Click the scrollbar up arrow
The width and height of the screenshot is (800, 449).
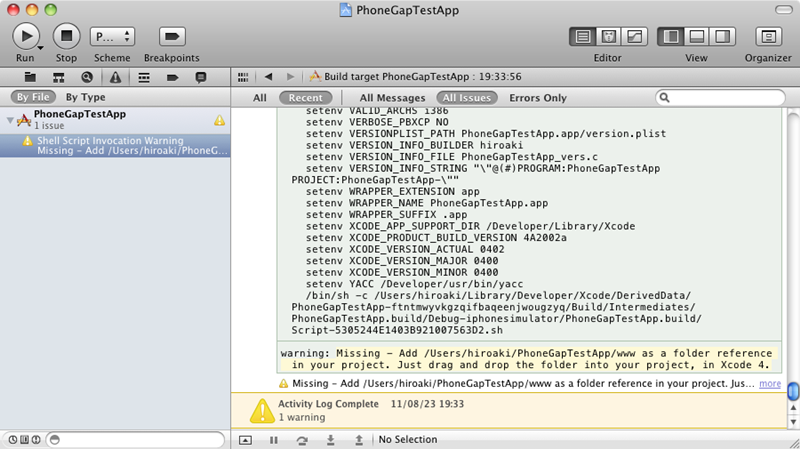pos(793,408)
